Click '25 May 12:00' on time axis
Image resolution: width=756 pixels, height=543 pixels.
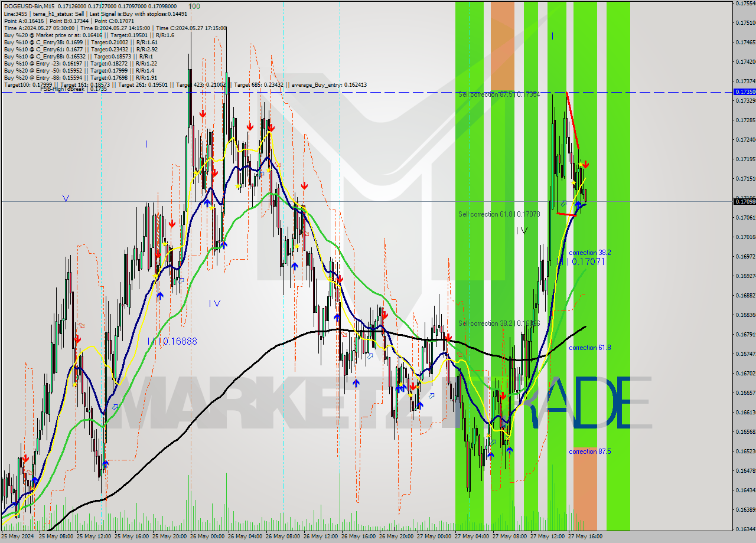[93, 537]
